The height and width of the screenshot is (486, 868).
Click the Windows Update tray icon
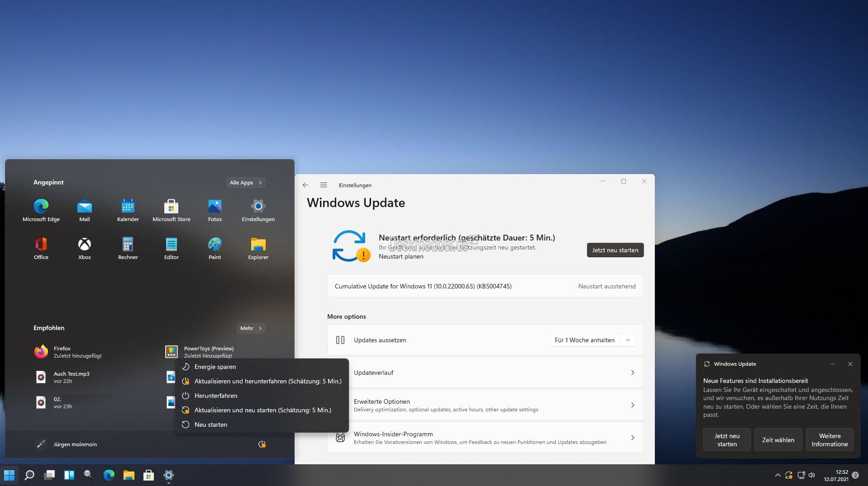(789, 475)
